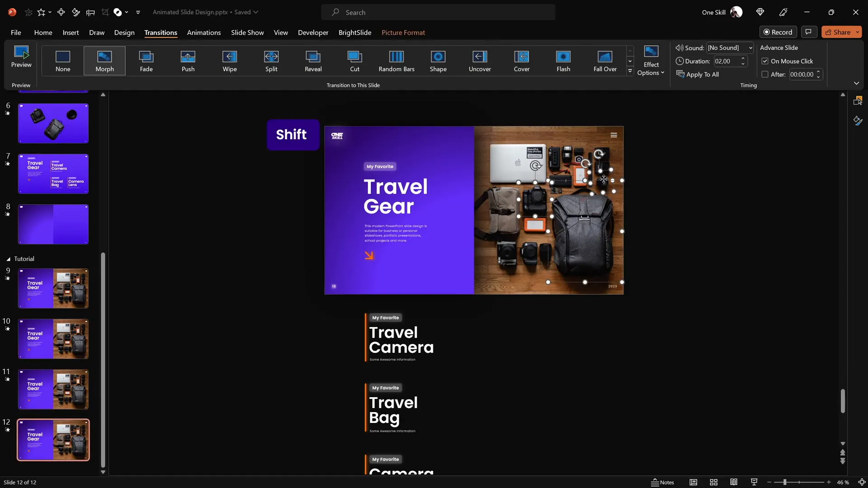
Task: Click Apply To All button
Action: [x=698, y=75]
